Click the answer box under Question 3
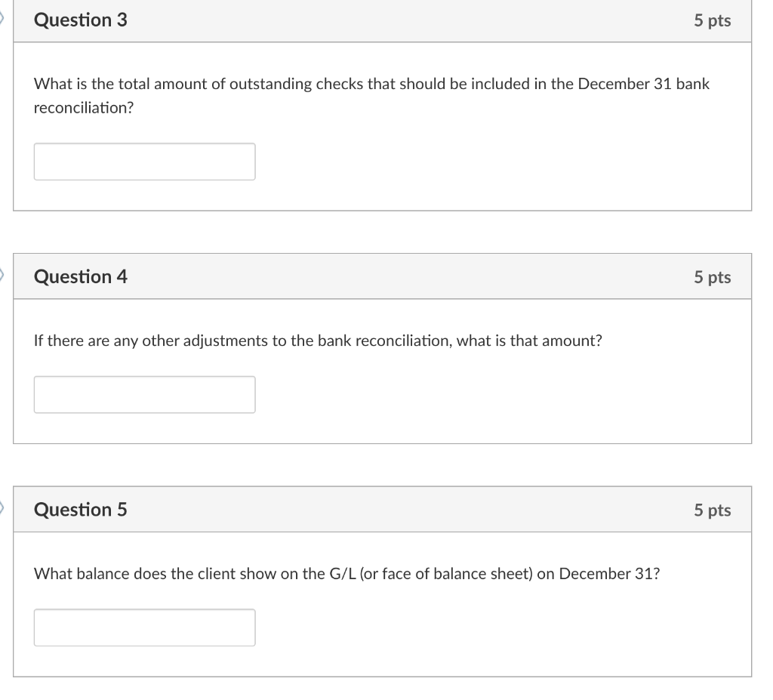The width and height of the screenshot is (773, 700). tap(144, 161)
